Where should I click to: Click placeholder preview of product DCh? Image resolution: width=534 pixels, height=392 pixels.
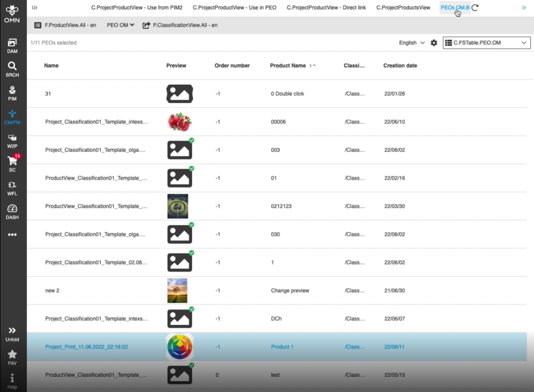click(180, 319)
